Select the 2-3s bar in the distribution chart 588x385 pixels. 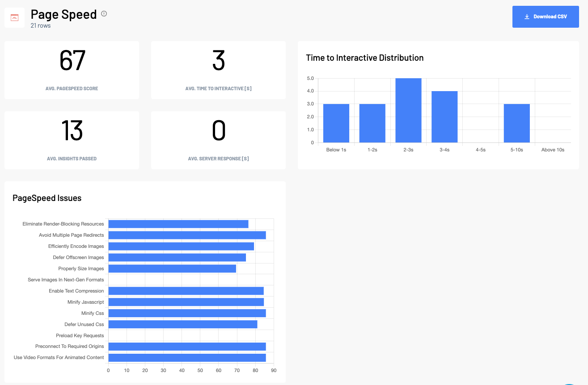(x=408, y=109)
